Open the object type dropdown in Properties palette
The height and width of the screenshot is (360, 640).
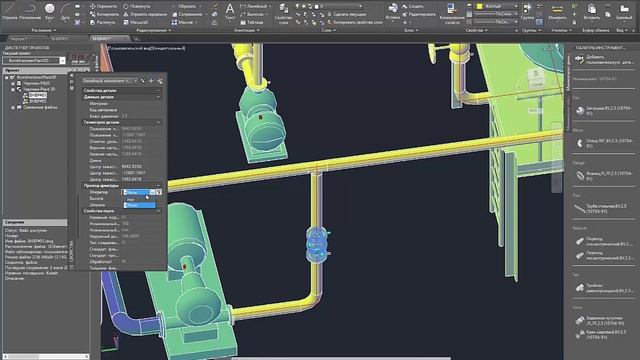135,81
